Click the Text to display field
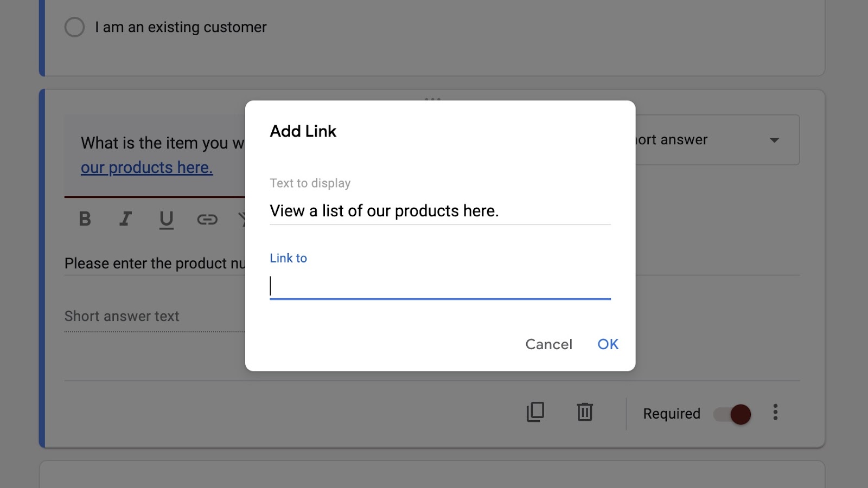The height and width of the screenshot is (488, 868). [440, 211]
